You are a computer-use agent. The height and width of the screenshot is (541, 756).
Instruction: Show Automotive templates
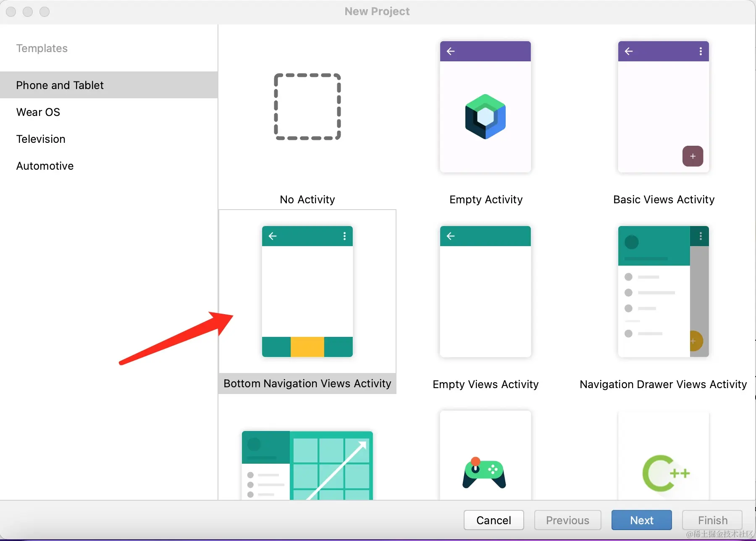coord(109,165)
